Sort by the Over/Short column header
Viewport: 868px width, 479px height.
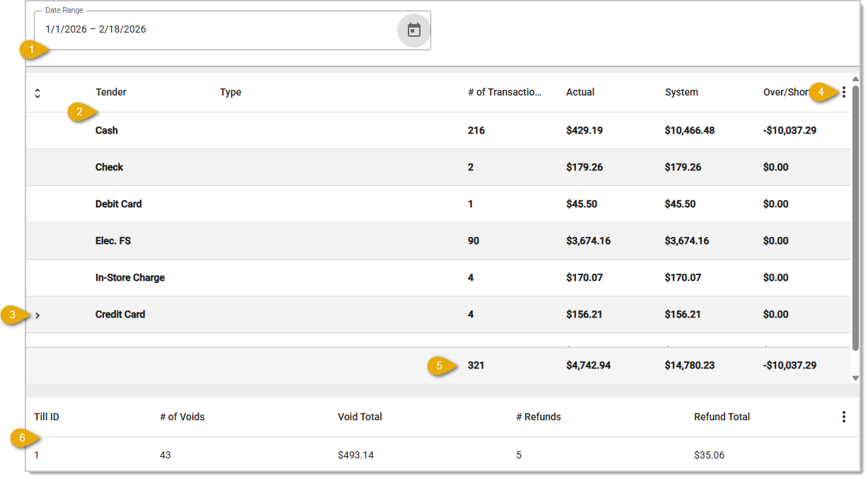787,92
